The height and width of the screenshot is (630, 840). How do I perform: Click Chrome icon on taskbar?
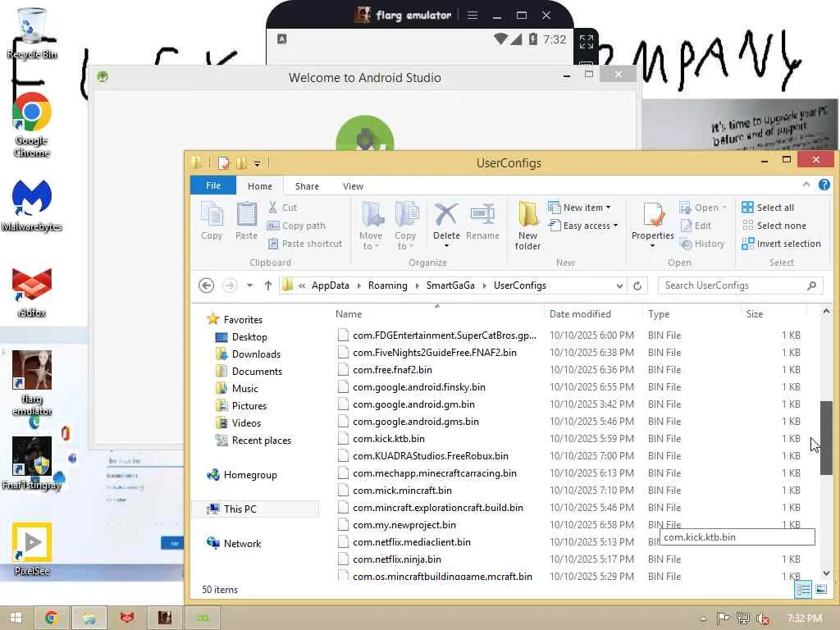coord(52,618)
